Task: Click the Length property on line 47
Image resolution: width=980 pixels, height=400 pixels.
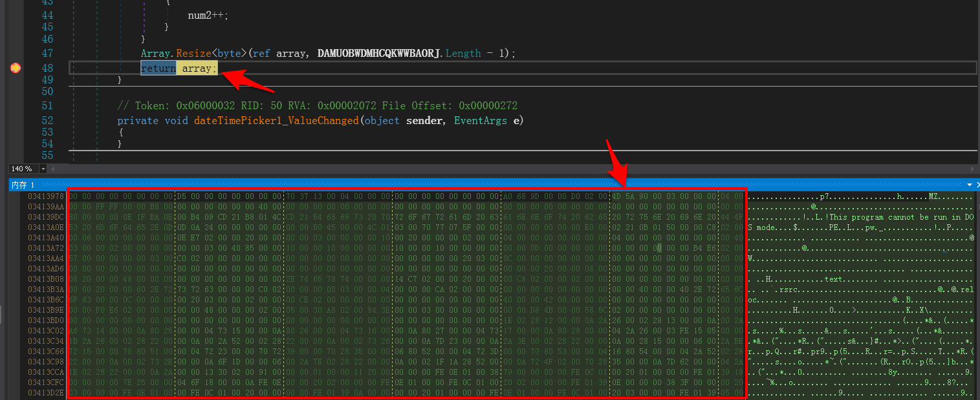Action: click(463, 53)
